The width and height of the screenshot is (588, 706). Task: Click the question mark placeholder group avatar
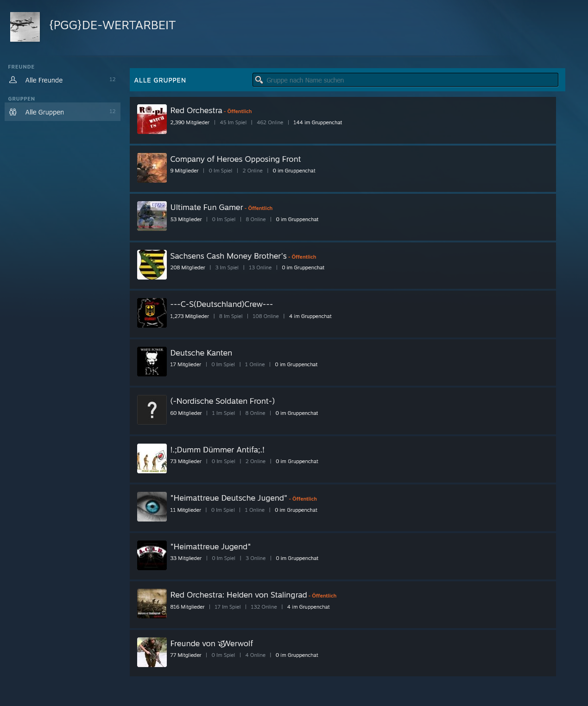(x=152, y=410)
